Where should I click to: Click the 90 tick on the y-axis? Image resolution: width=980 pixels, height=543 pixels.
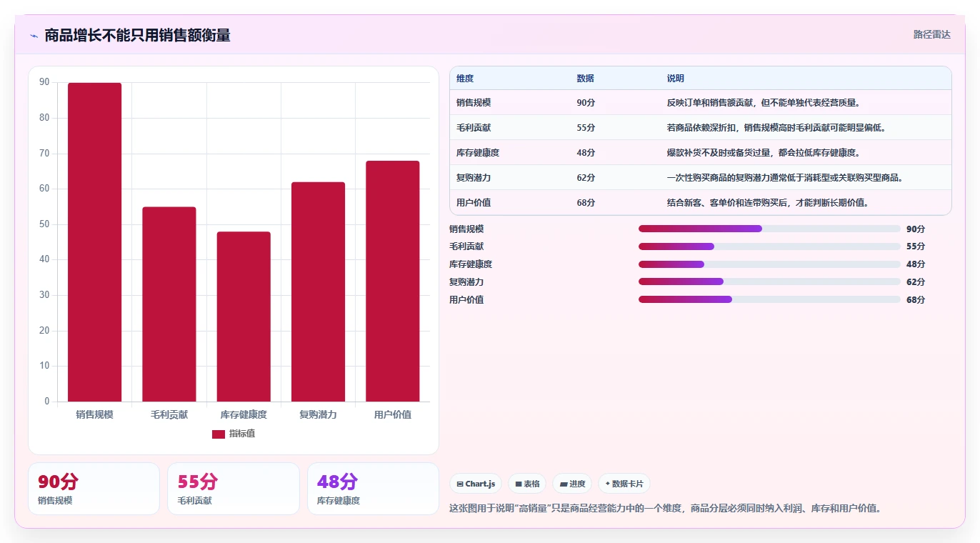[44, 82]
